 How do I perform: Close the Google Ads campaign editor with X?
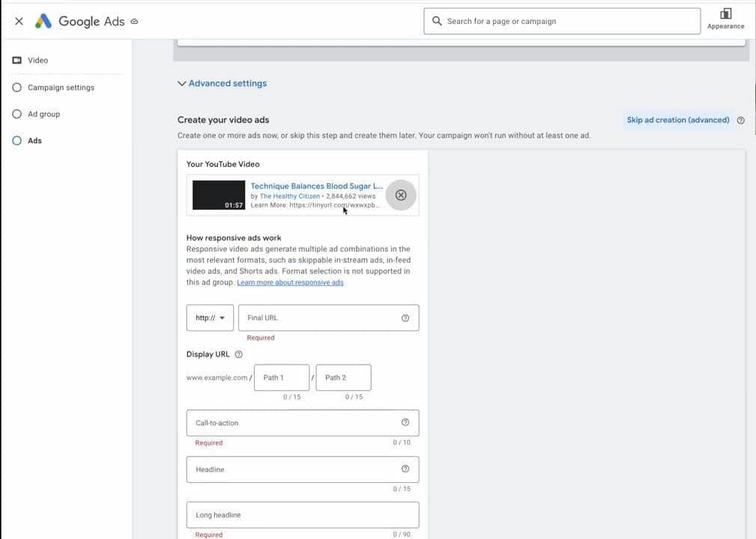tap(19, 21)
